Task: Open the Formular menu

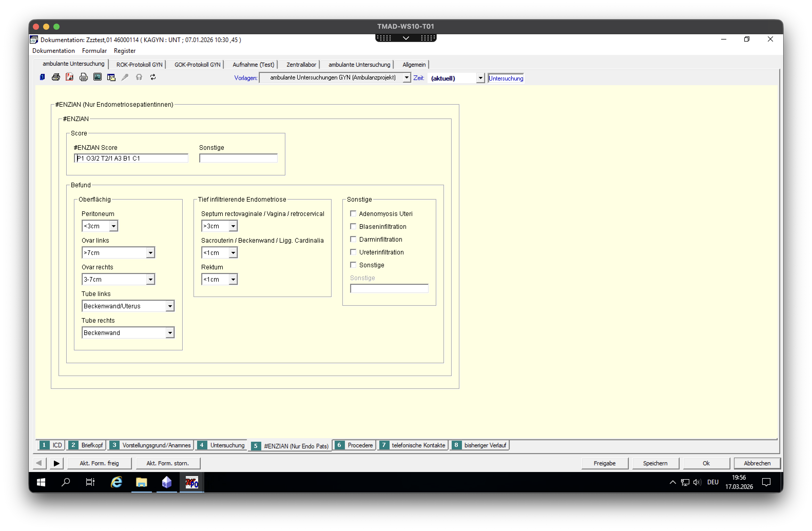Action: [x=94, y=51]
